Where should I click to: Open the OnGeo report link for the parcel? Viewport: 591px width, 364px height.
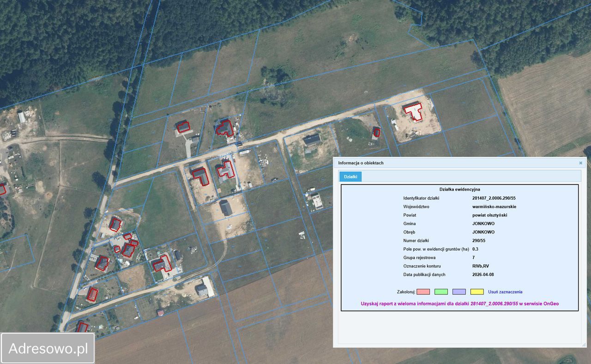point(459,304)
